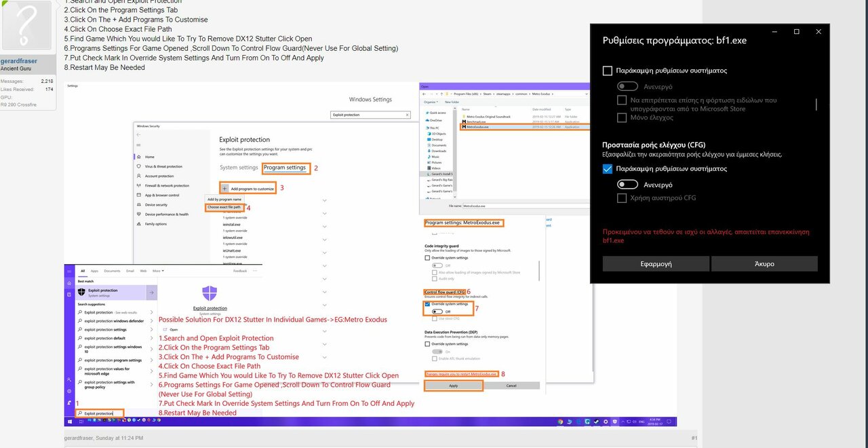Tick the Microsoft Store signed images checkbox

click(x=622, y=100)
